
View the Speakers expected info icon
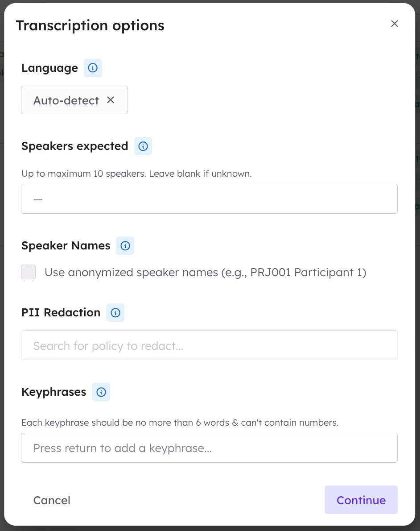143,146
